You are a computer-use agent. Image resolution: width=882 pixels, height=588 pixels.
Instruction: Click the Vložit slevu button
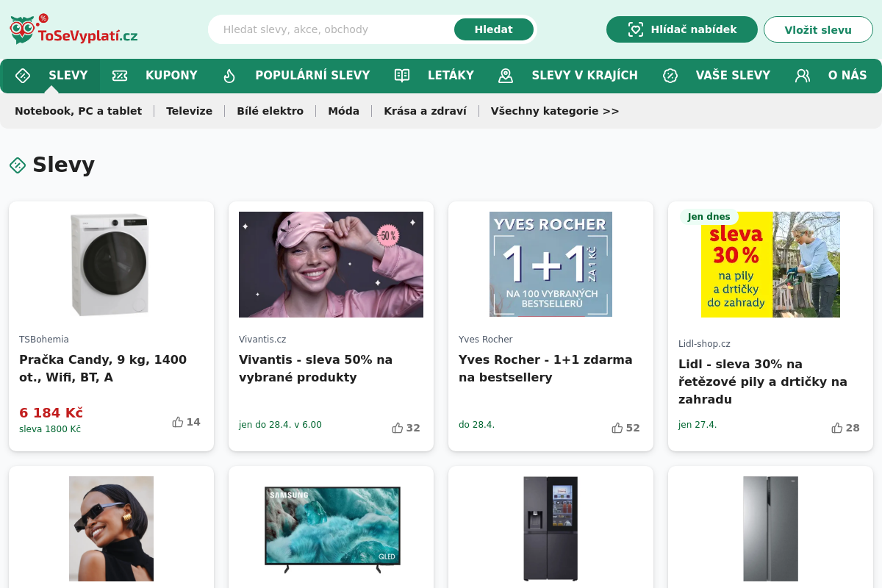coord(818,29)
